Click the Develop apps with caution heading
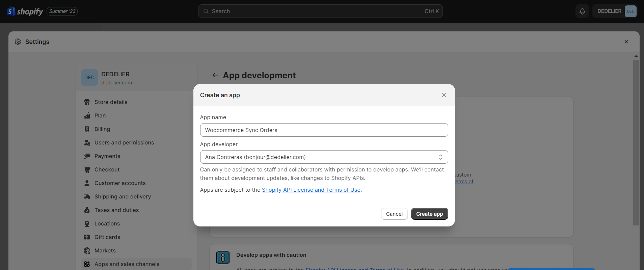Image resolution: width=644 pixels, height=270 pixels. [x=271, y=255]
